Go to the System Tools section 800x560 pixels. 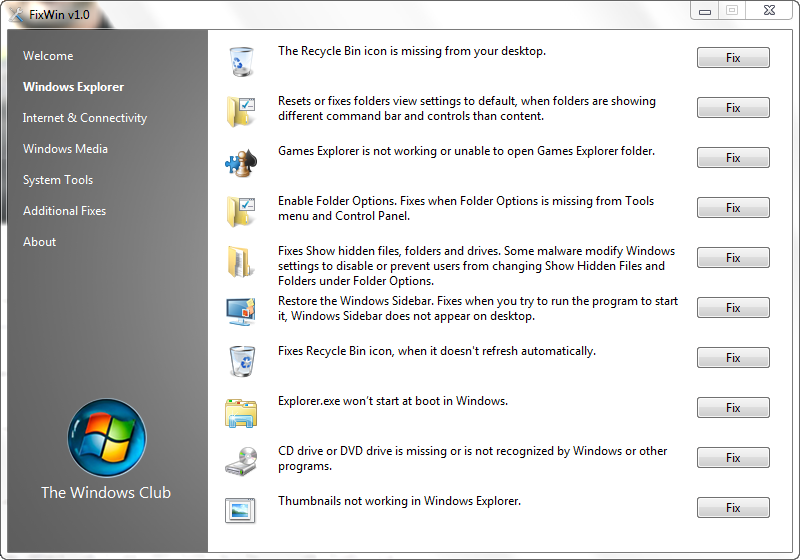58,180
